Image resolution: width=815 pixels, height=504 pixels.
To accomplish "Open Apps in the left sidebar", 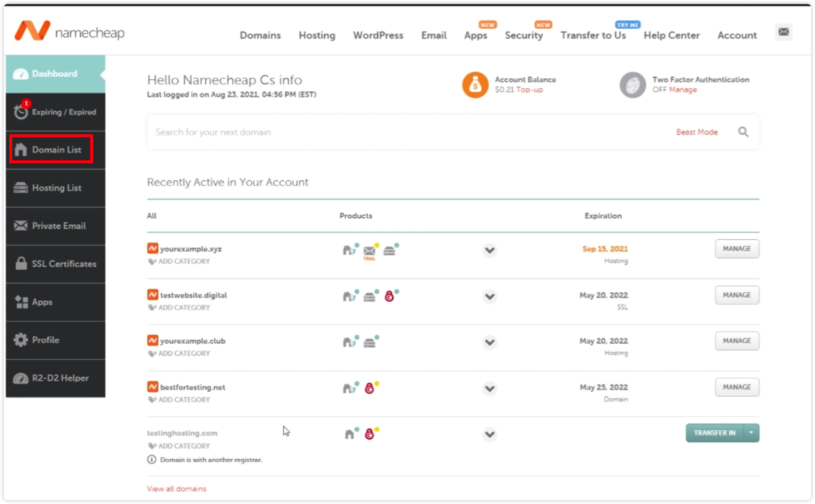I will (55, 302).
